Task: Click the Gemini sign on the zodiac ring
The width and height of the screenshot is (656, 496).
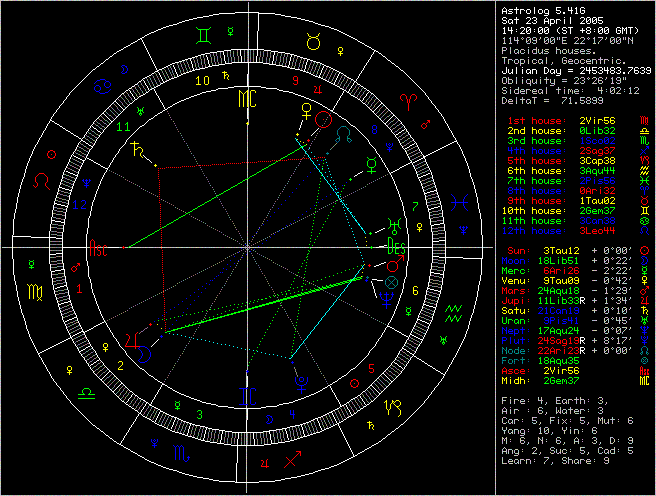Action: point(203,35)
